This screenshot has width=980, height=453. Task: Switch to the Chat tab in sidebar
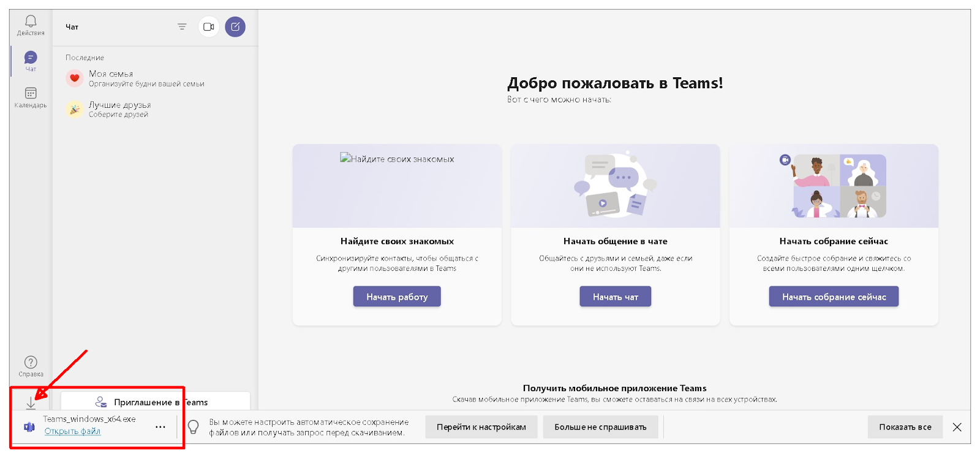point(31,59)
